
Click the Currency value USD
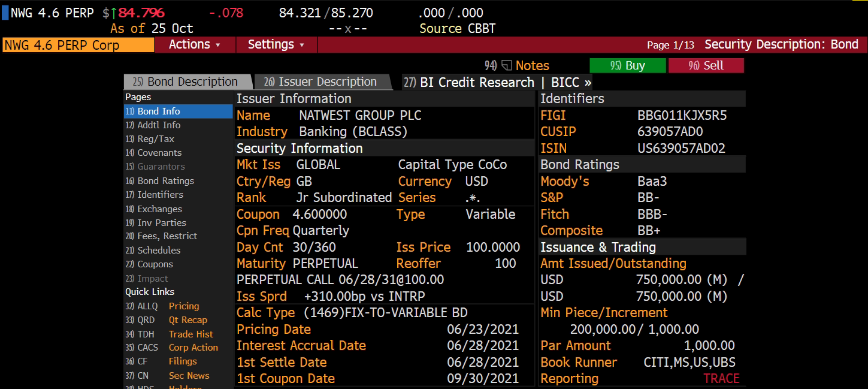477,182
